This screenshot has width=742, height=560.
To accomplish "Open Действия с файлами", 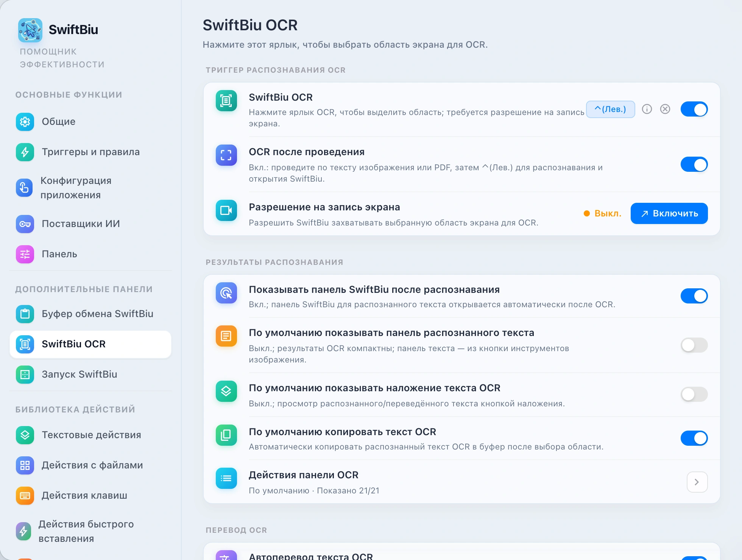I will [90, 465].
